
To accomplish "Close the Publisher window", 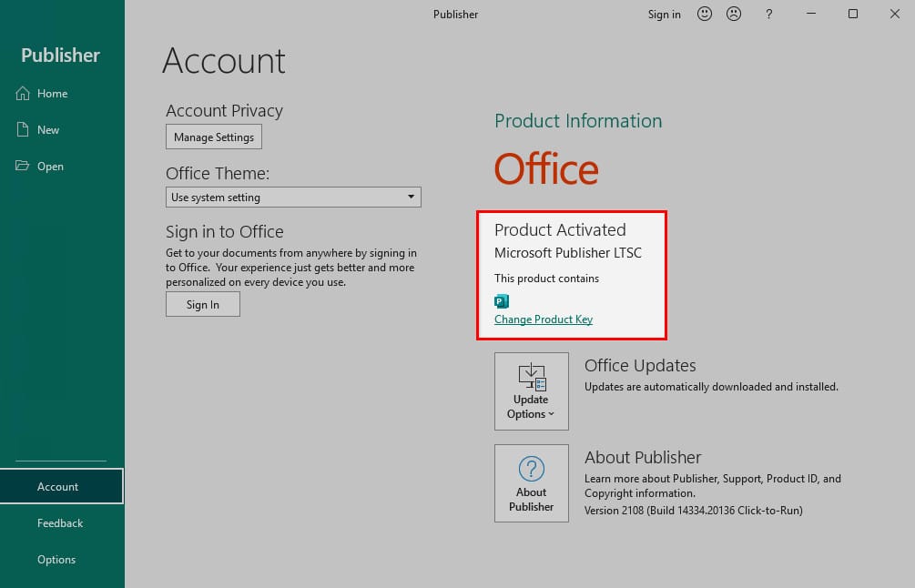I will click(x=895, y=14).
